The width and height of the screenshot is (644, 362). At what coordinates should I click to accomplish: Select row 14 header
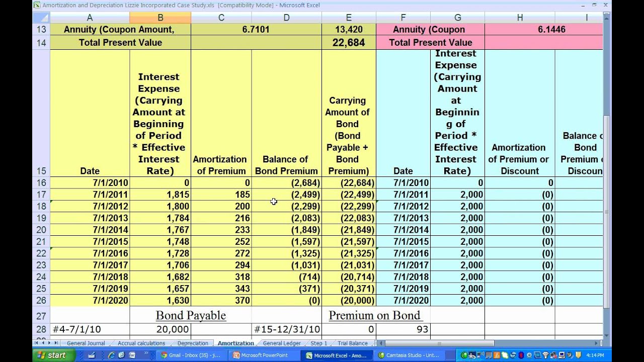tap(41, 43)
